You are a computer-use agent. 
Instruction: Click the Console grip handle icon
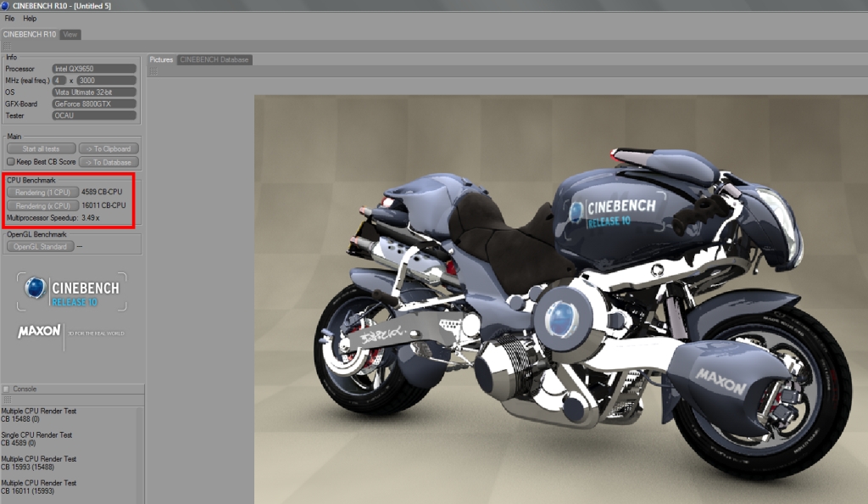point(7,400)
